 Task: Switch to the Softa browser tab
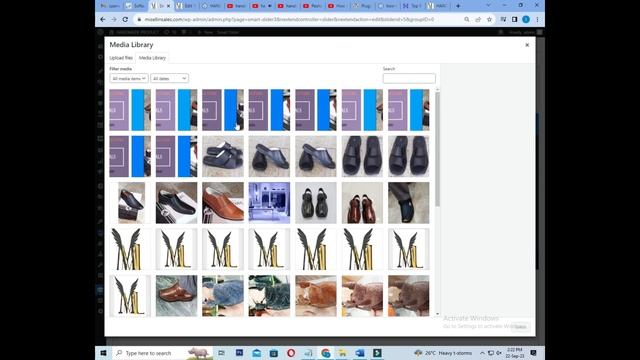(136, 6)
